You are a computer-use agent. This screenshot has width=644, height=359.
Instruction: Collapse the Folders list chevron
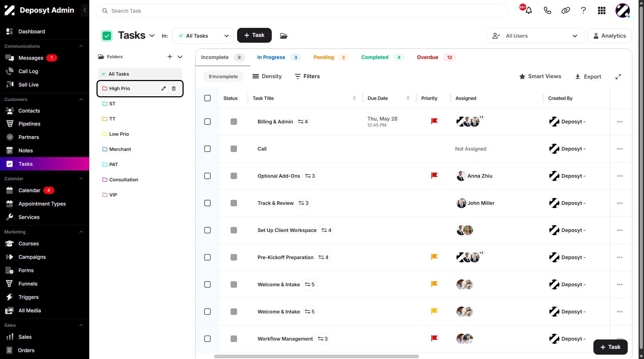pyautogui.click(x=180, y=57)
